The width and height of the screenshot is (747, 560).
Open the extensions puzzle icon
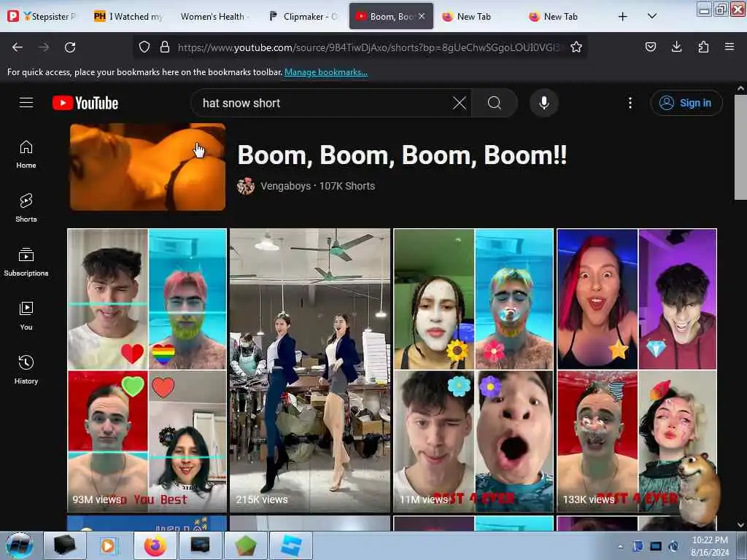pyautogui.click(x=703, y=47)
